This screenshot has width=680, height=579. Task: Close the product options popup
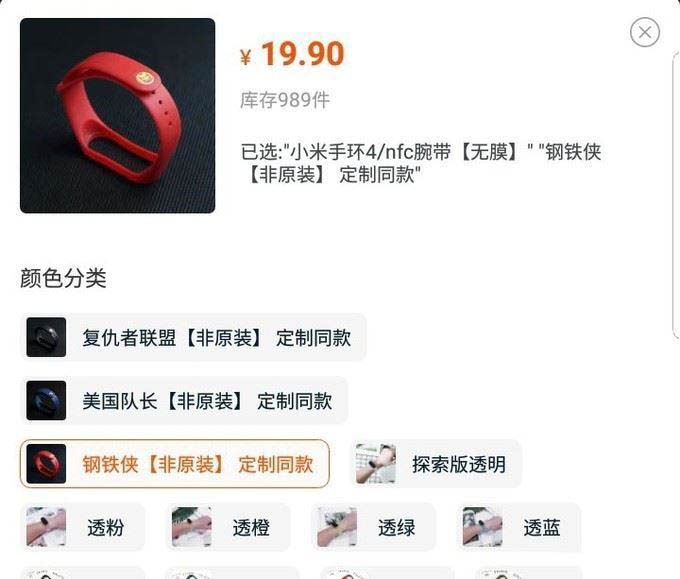645,32
